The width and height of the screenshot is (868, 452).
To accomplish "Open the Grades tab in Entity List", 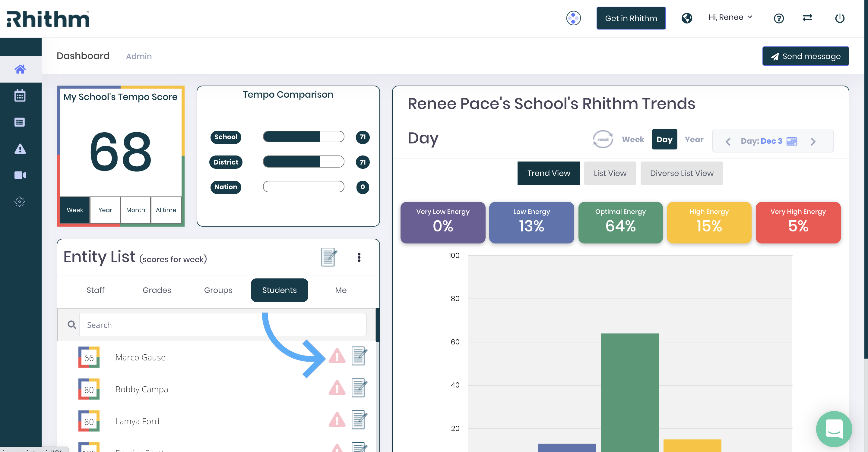I will point(157,290).
